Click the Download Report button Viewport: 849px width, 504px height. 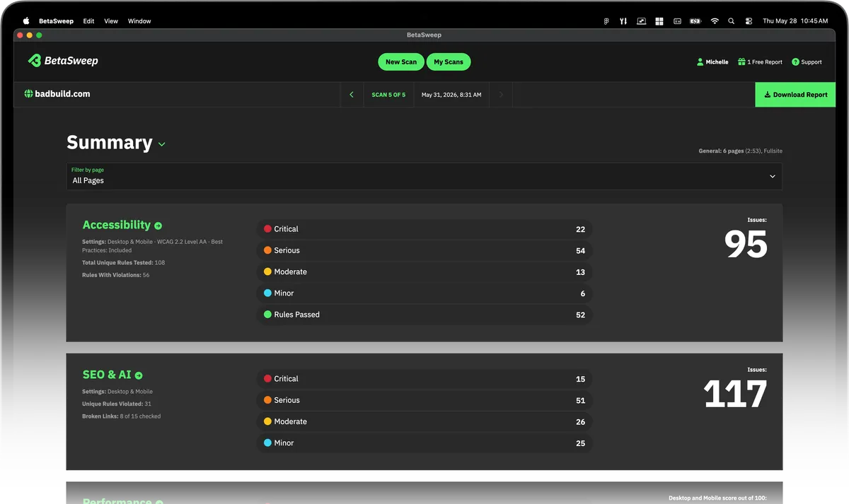tap(795, 95)
